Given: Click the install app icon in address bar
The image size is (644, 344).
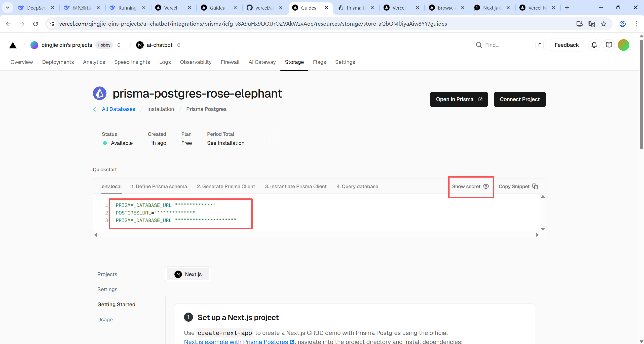Looking at the screenshot, I should pos(579,24).
